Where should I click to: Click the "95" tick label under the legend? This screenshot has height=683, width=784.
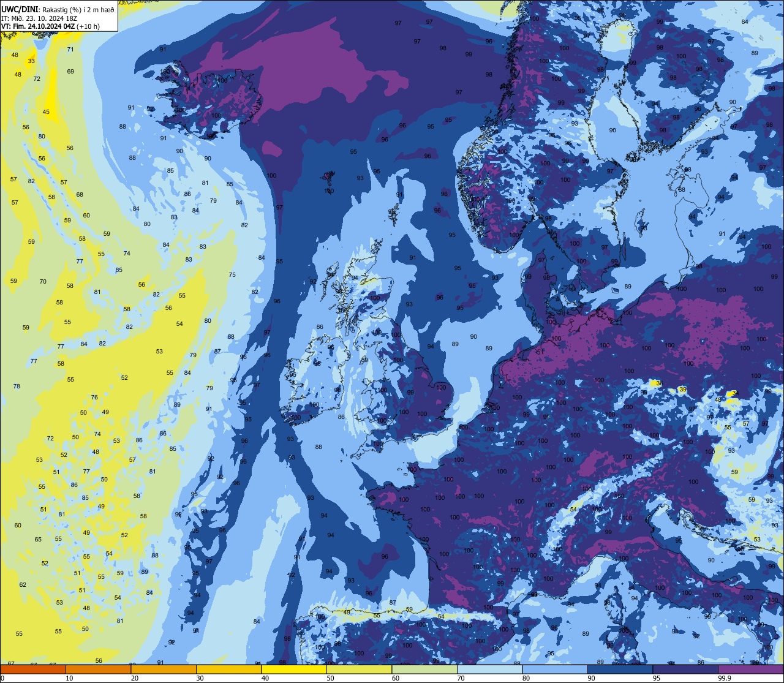pyautogui.click(x=657, y=678)
